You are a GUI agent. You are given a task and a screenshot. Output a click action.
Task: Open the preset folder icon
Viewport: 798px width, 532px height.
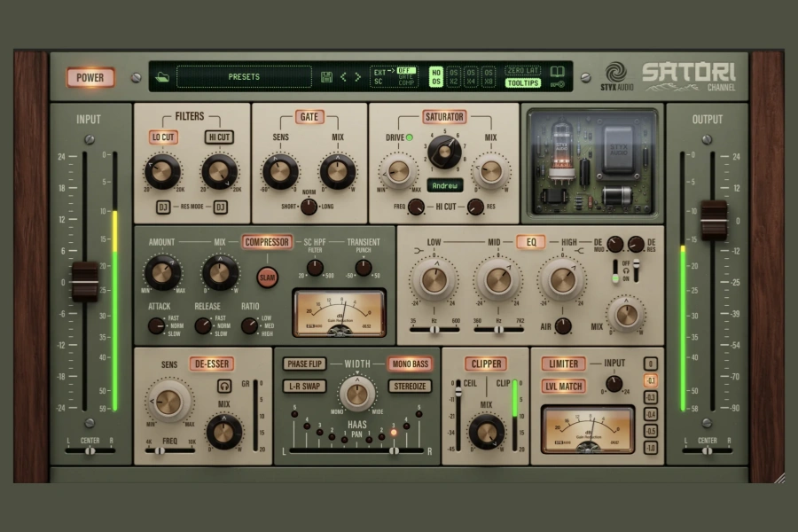click(162, 77)
